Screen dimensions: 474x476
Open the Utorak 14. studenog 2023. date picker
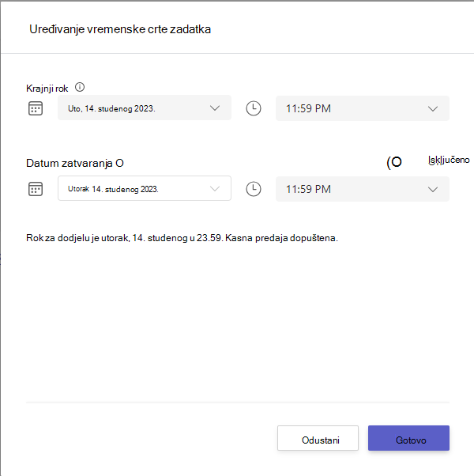145,188
